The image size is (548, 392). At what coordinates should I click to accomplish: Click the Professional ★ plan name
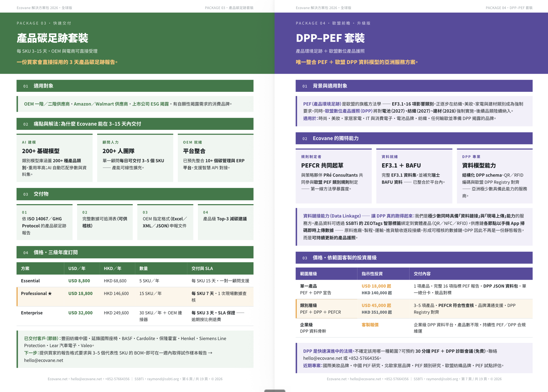[x=36, y=293]
